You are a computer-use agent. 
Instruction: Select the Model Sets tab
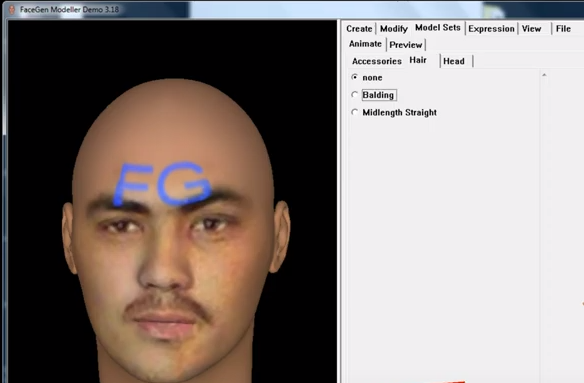click(x=438, y=28)
